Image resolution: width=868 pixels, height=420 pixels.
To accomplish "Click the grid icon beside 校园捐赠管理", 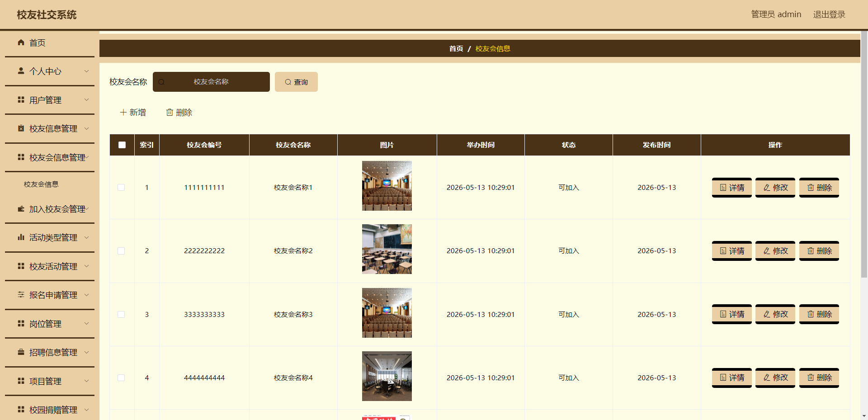I will (21, 410).
